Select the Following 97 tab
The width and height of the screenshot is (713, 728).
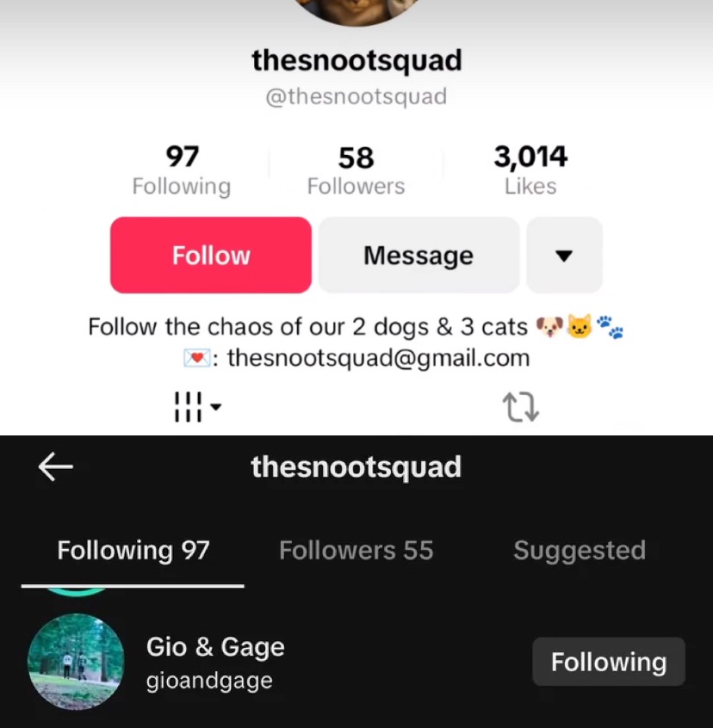(x=133, y=550)
